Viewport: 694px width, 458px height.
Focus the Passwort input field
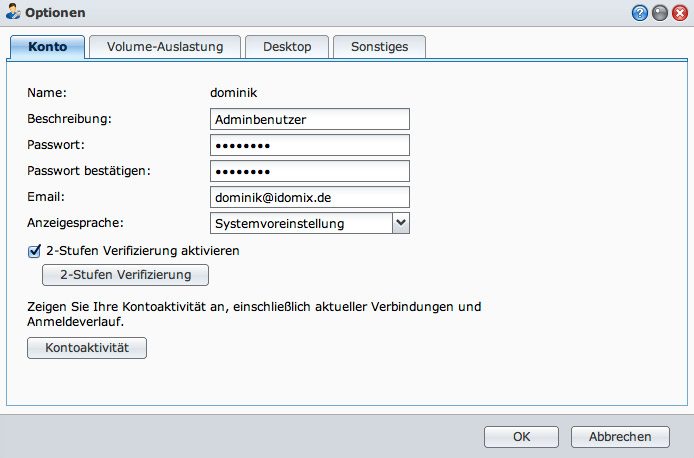310,145
